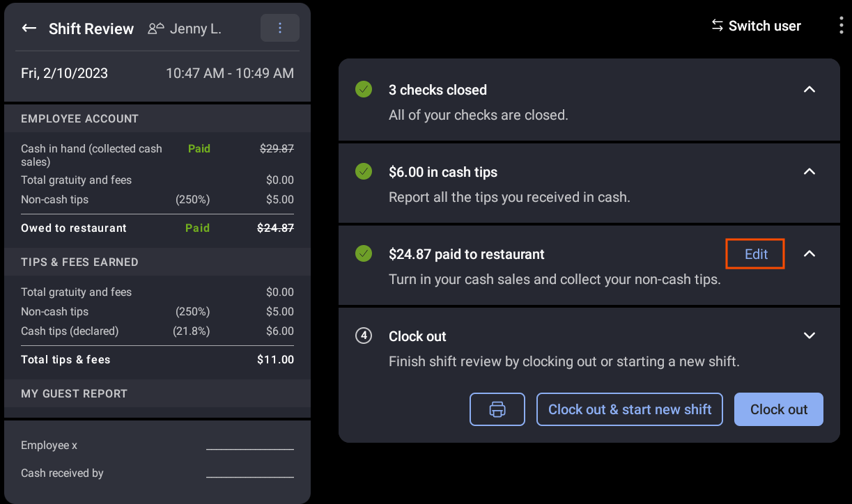This screenshot has width=852, height=504.
Task: Click the numbered circle 4 beside Clock out
Action: point(363,336)
